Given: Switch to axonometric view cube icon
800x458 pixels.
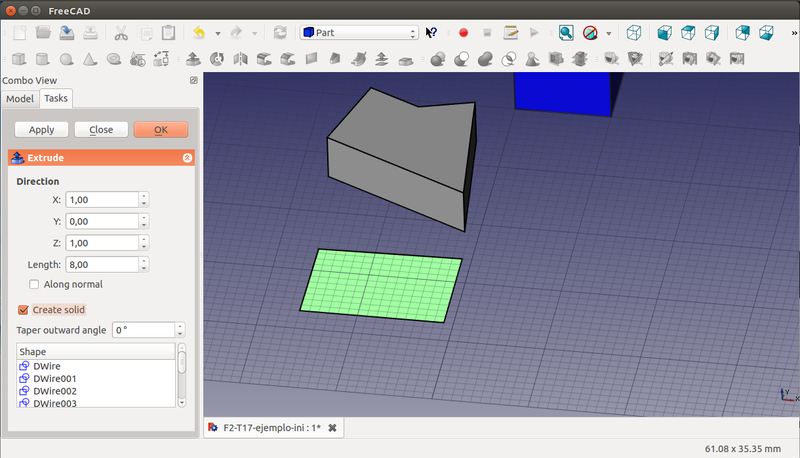Looking at the screenshot, I should pos(634,33).
